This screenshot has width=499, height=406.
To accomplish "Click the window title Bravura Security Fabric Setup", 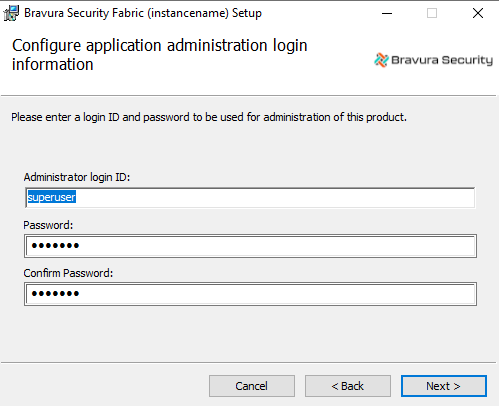I will (143, 13).
